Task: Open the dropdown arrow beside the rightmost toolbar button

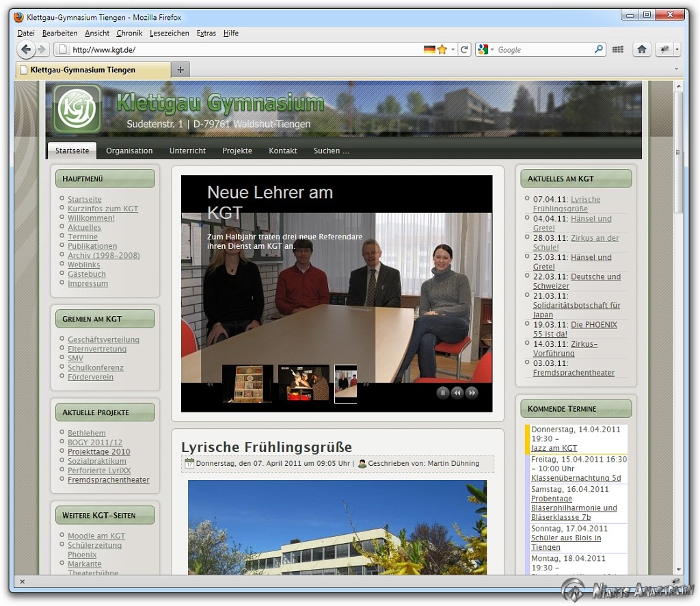Action: click(x=677, y=49)
